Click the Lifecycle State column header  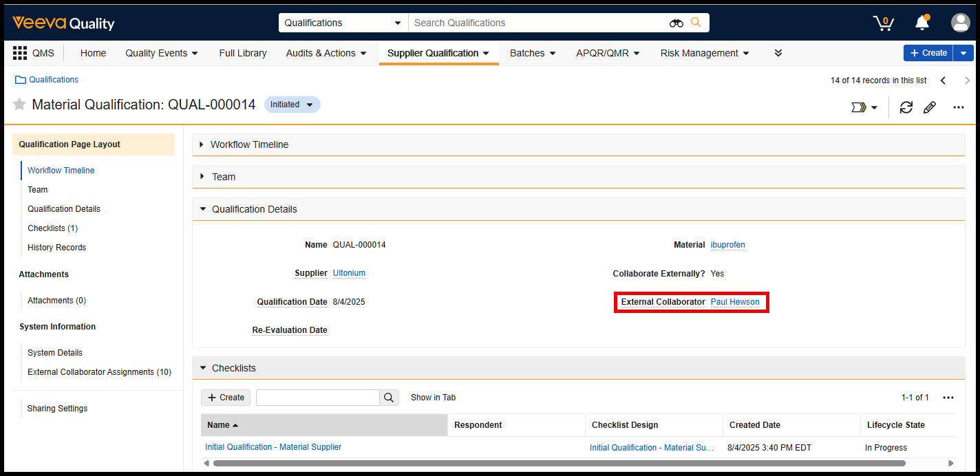coord(908,425)
